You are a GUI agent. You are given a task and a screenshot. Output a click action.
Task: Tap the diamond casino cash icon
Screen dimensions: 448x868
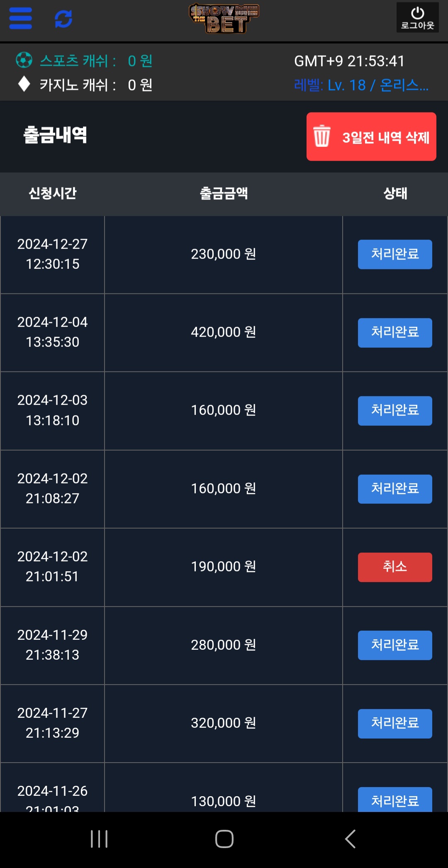coord(24,84)
